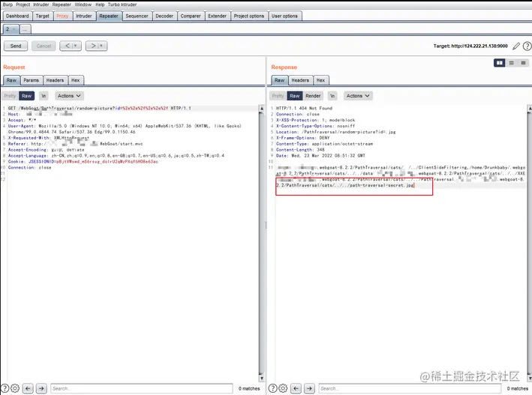Open Response search settings gear
This screenshot has width=532, height=395.
pyautogui.click(x=283, y=388)
